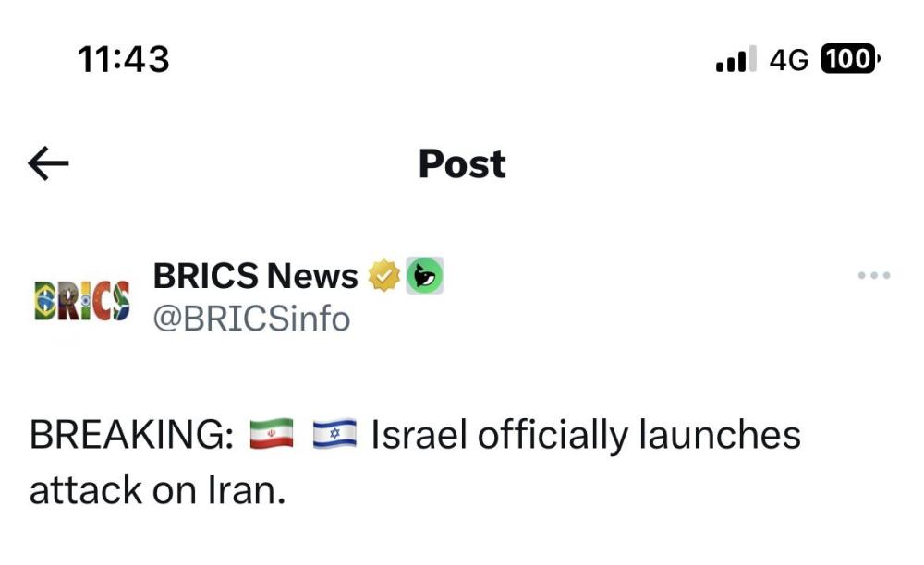924x565 pixels.
Task: Tap the 4G network indicator
Action: click(788, 60)
